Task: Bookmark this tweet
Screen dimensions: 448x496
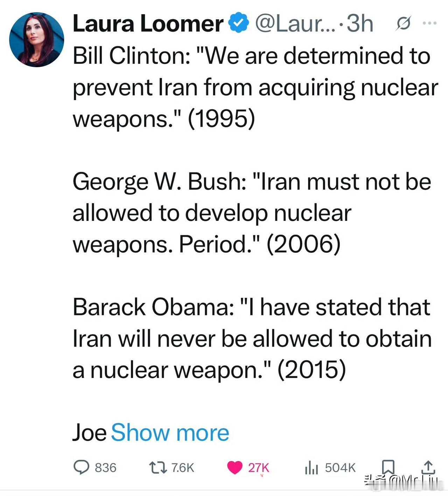Action: 388,467
